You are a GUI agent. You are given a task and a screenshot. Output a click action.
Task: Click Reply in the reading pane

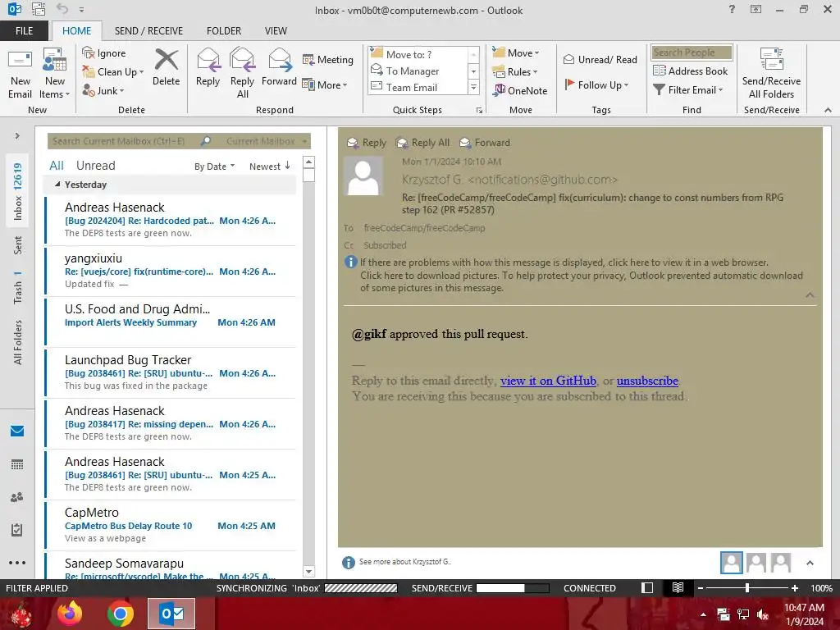(x=367, y=143)
